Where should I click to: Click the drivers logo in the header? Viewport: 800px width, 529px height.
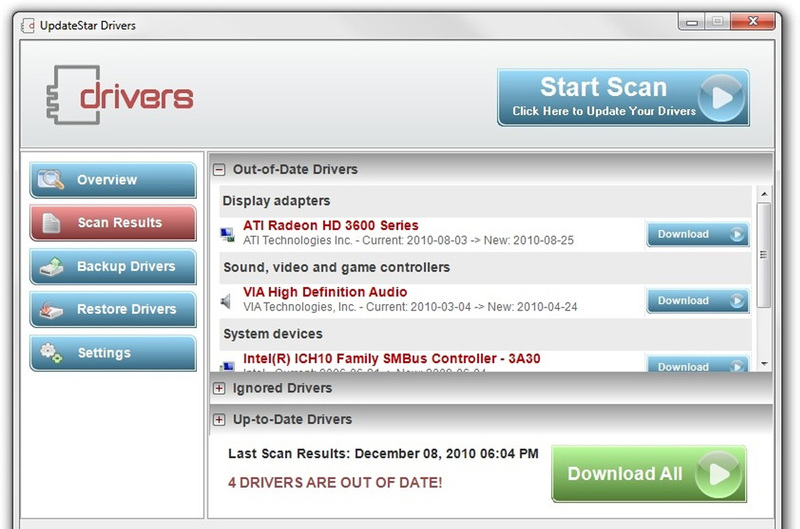[119, 95]
